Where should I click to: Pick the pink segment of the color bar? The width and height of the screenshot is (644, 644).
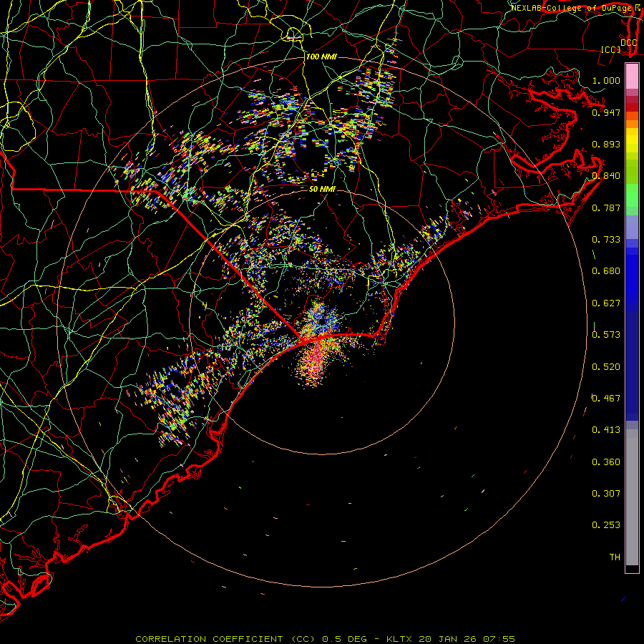click(632, 77)
